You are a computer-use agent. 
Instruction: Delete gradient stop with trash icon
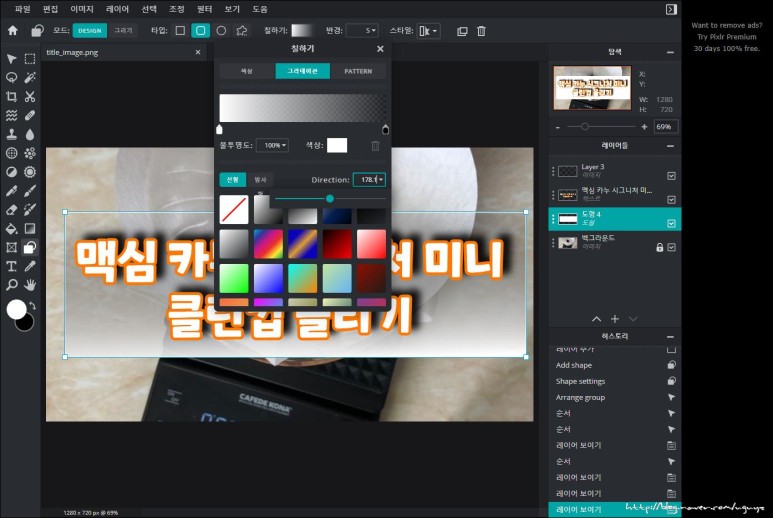coord(375,146)
